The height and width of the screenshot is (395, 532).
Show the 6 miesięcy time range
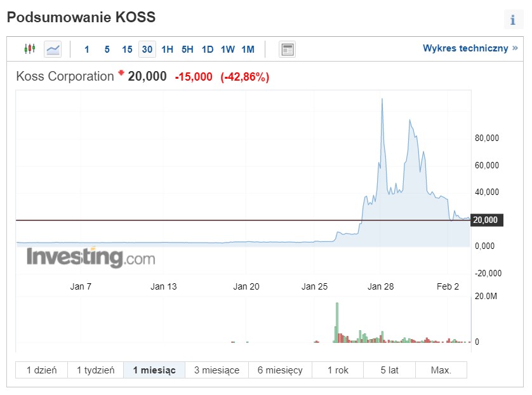point(280,370)
